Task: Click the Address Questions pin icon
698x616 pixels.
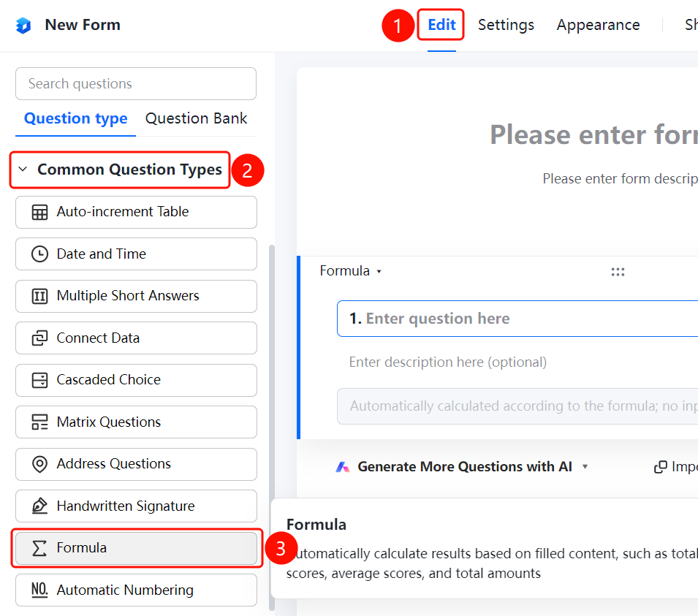Action: coord(39,464)
